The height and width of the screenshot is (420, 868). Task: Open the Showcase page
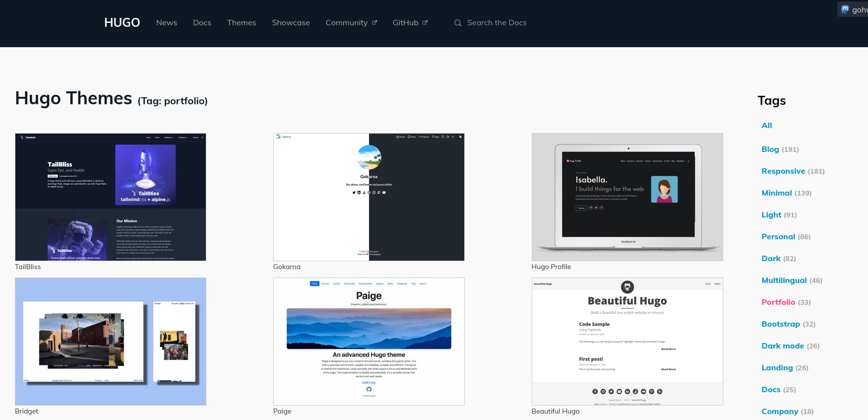point(291,23)
